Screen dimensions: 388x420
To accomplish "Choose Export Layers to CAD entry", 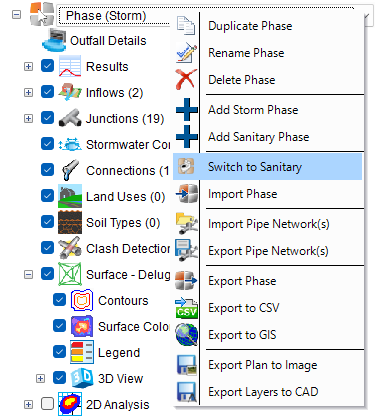I will click(268, 392).
